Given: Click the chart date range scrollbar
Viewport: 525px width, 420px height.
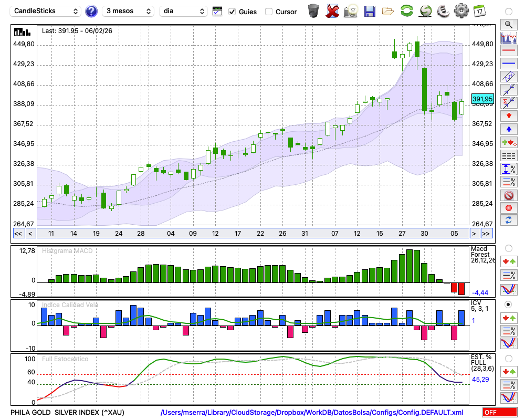Looking at the screenshot, I should pyautogui.click(x=252, y=233).
